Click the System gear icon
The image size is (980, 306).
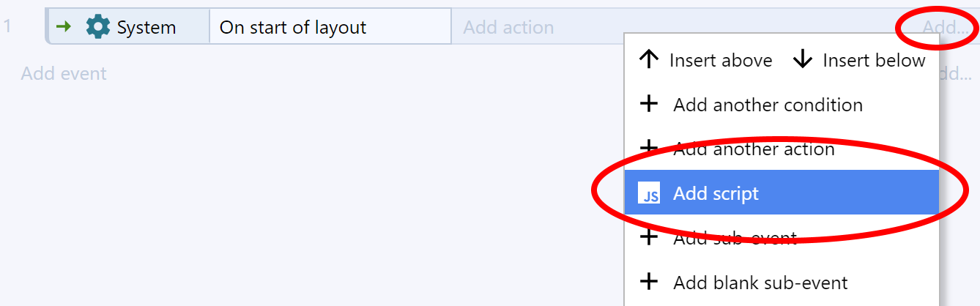[97, 27]
